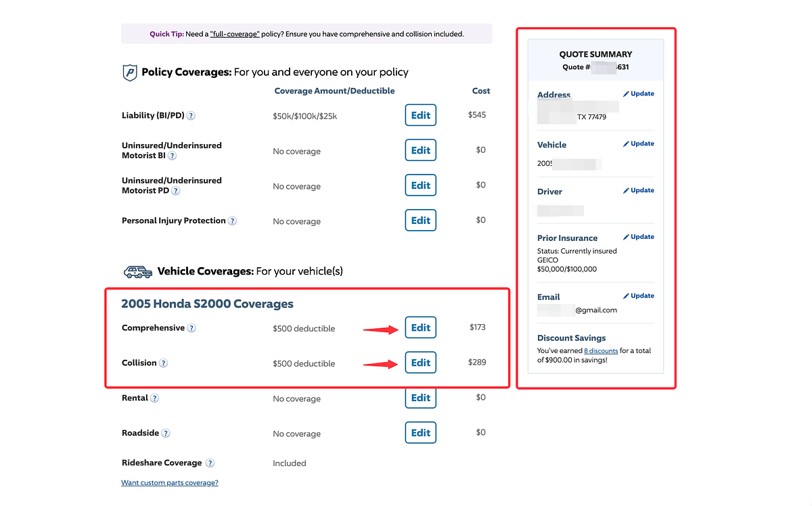The width and height of the screenshot is (812, 506).
Task: Click the Progressive shield icon by Policy Coverages
Action: 129,72
